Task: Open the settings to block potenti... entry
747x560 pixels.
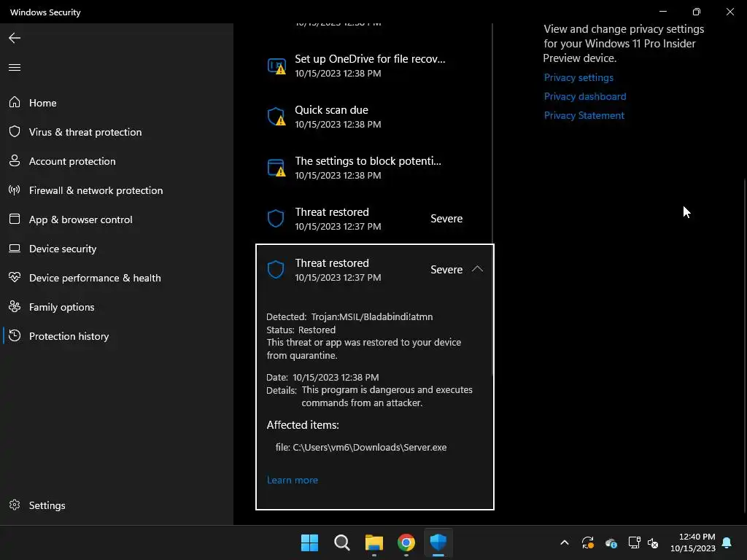Action: pyautogui.click(x=374, y=168)
